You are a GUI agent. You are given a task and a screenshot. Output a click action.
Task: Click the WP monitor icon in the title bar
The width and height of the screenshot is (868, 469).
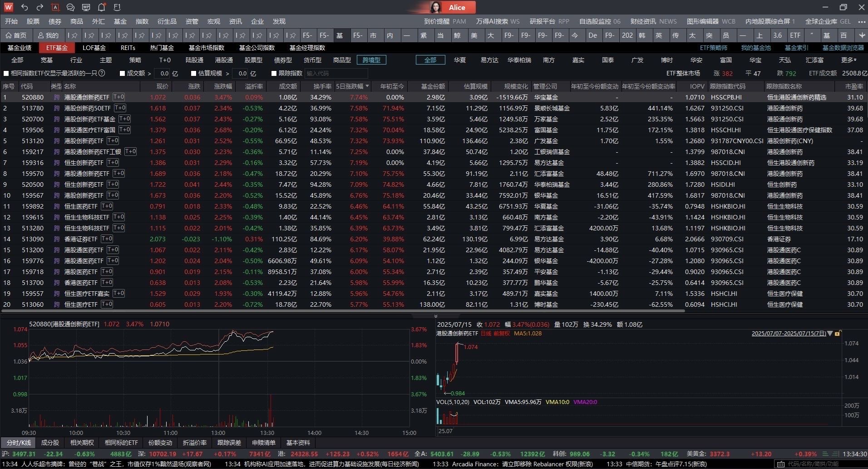[86, 7]
